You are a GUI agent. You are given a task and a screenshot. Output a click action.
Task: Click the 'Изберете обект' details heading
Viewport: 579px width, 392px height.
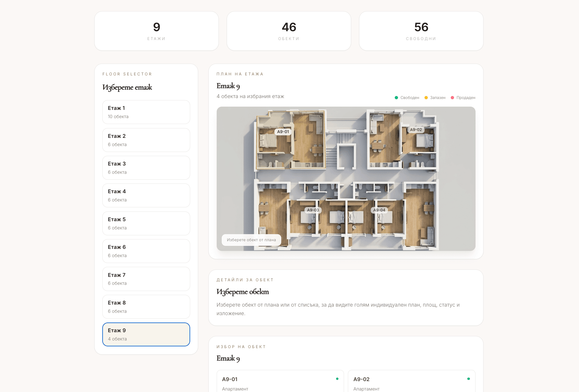pyautogui.click(x=243, y=292)
